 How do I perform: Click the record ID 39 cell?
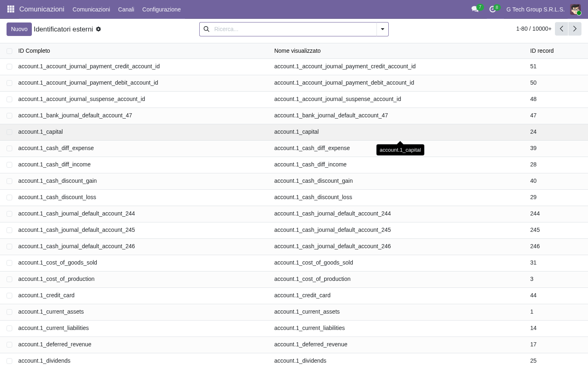point(533,148)
